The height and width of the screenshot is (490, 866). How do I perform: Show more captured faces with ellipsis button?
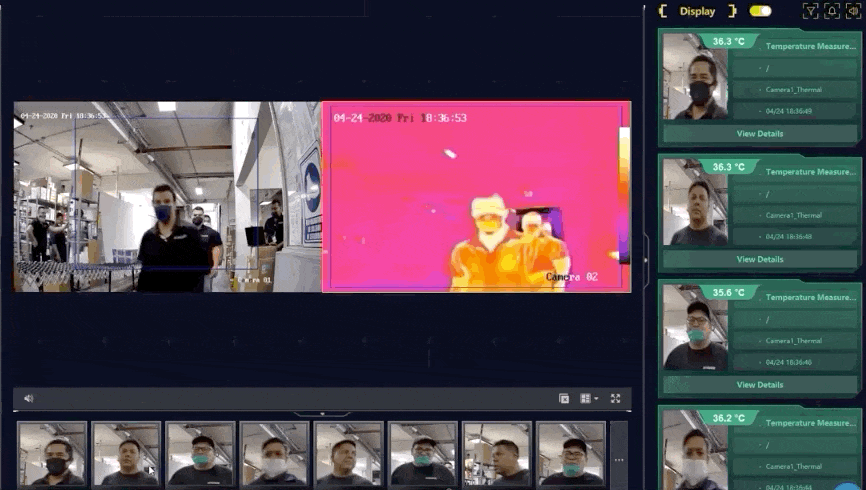click(619, 460)
